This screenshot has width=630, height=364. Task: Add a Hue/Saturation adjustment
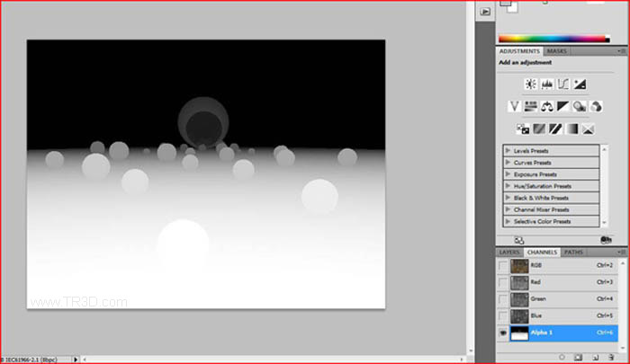pos(530,107)
